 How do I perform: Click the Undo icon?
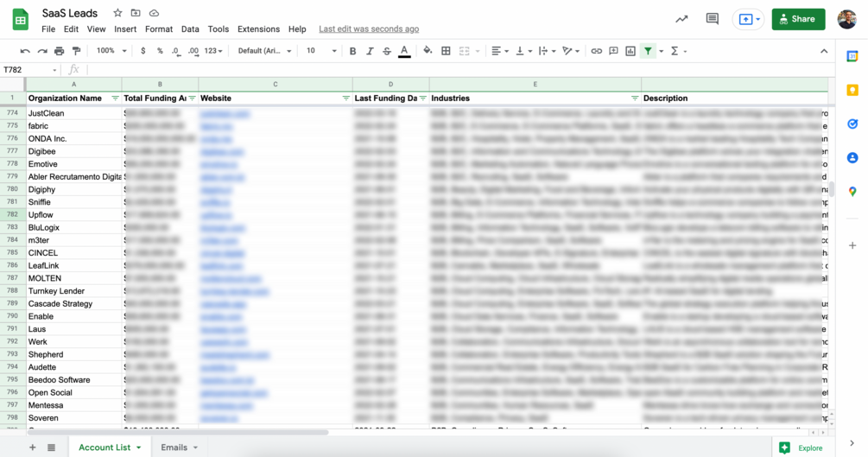pyautogui.click(x=25, y=51)
